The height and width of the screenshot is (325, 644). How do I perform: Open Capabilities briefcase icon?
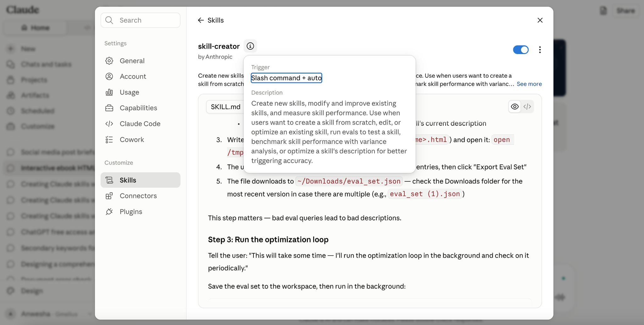(109, 108)
